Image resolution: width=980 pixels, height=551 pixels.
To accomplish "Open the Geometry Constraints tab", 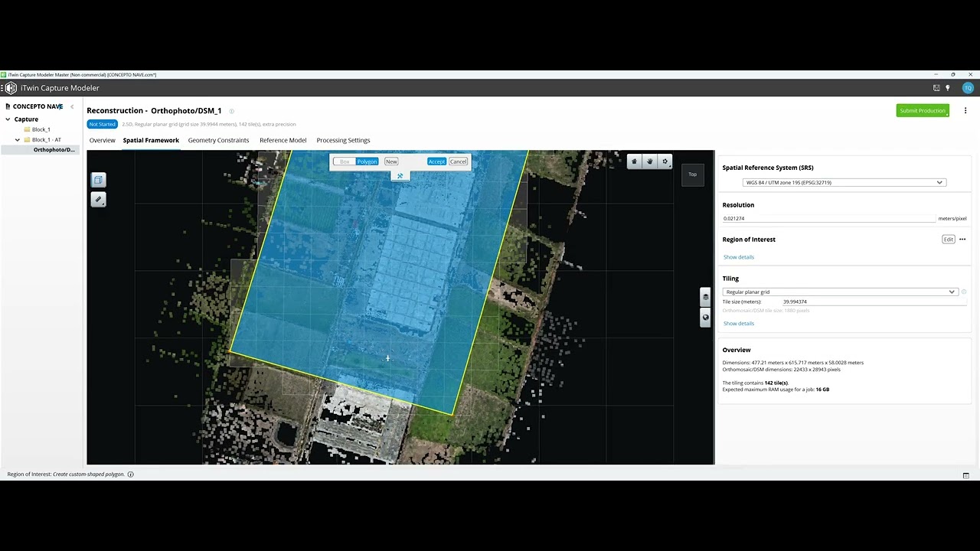I will click(218, 140).
